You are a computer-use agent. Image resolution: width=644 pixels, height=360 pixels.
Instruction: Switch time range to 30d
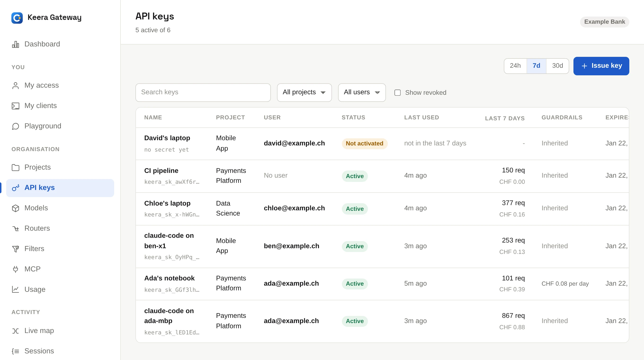point(557,66)
